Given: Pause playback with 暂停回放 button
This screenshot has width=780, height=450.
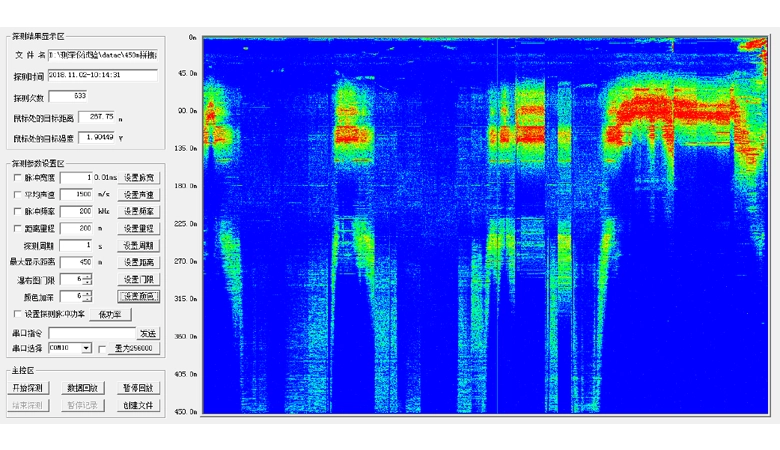Looking at the screenshot, I should point(139,388).
